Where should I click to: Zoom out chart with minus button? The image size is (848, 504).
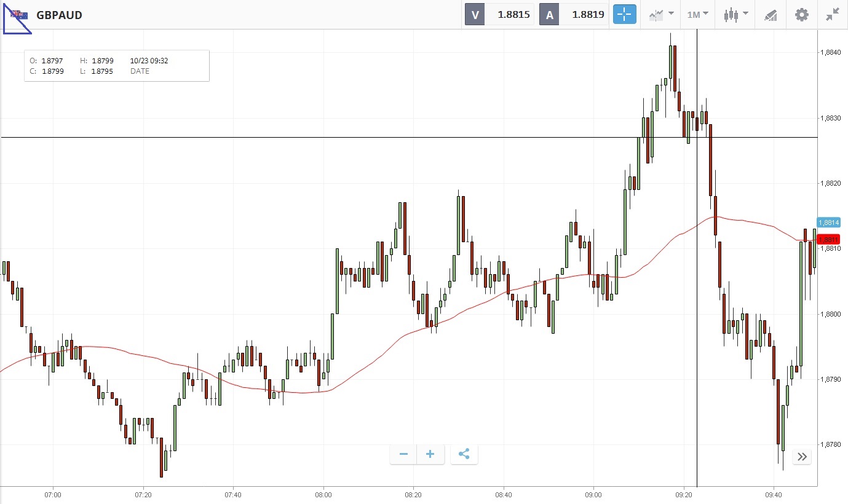click(404, 454)
